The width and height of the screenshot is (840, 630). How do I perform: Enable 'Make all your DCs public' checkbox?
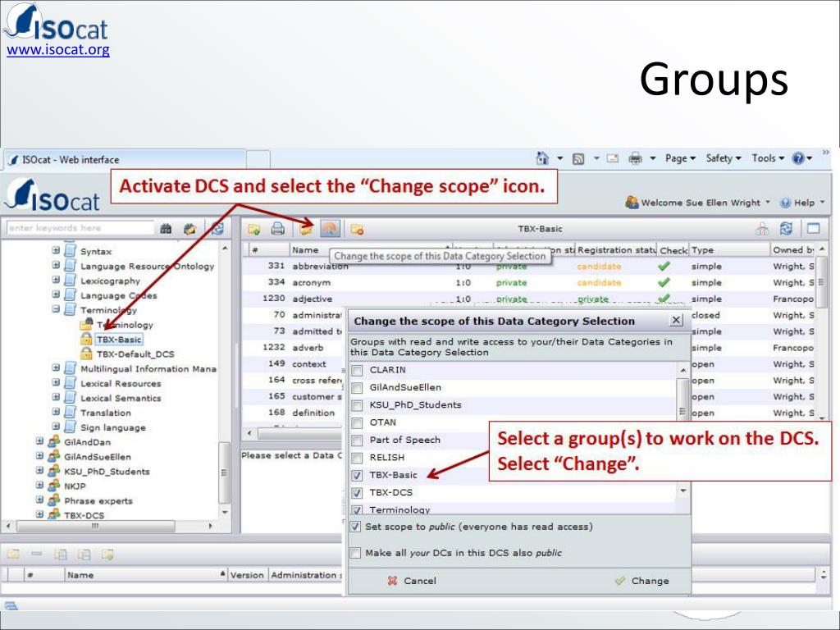coord(355,553)
